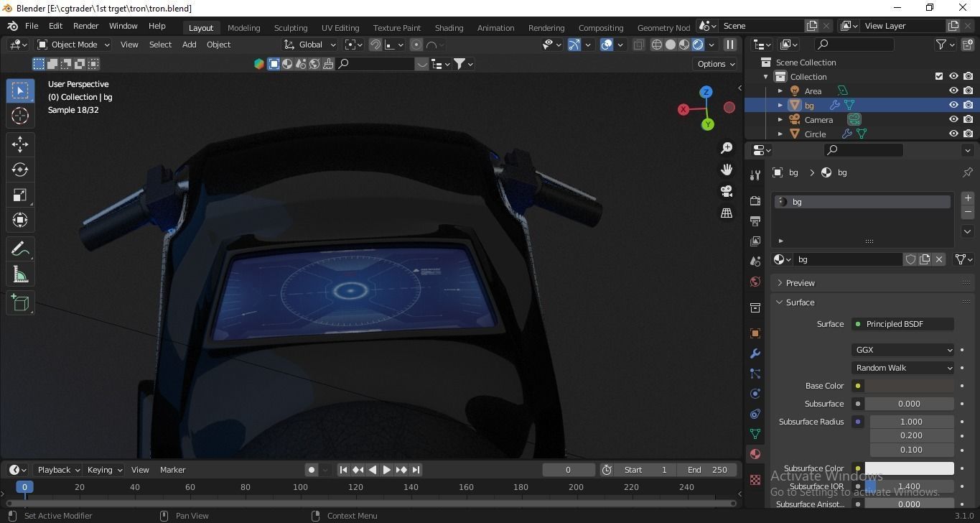
Task: Open the GGX distribution dropdown
Action: click(x=903, y=350)
